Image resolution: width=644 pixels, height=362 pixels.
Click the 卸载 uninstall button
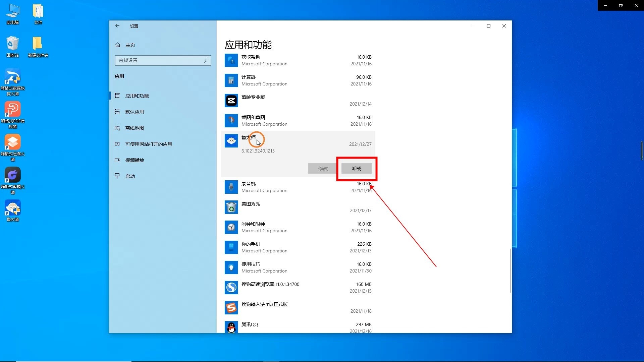(x=357, y=168)
